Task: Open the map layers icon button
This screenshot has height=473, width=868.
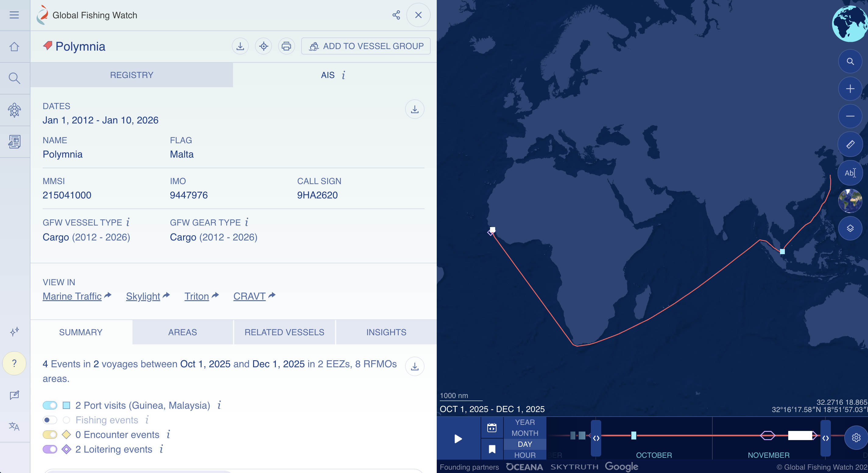Action: click(x=850, y=228)
